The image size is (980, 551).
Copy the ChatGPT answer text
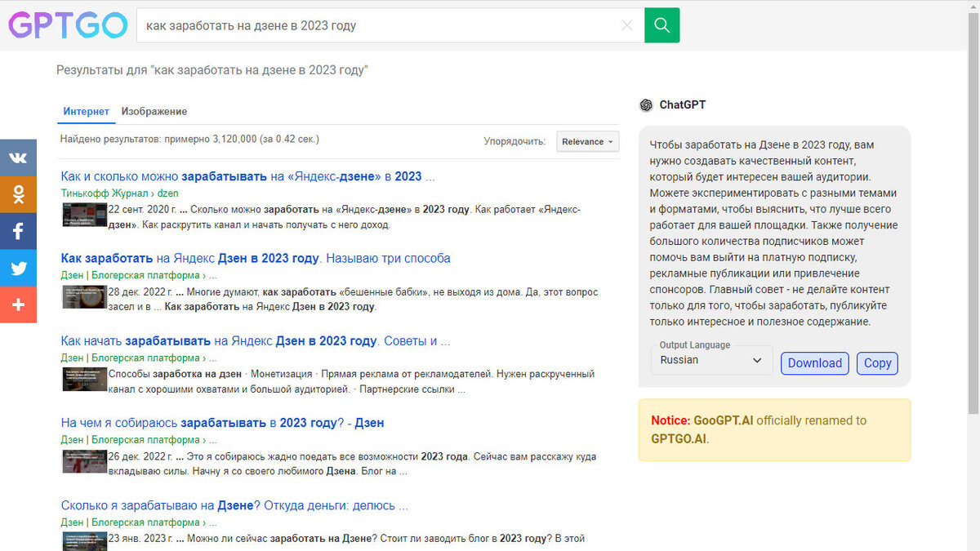pos(877,363)
